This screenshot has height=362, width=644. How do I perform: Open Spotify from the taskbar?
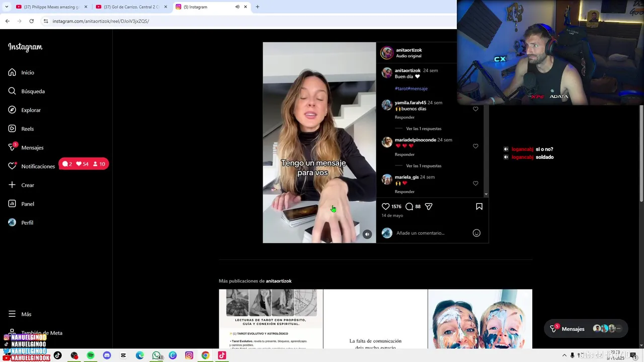91,355
